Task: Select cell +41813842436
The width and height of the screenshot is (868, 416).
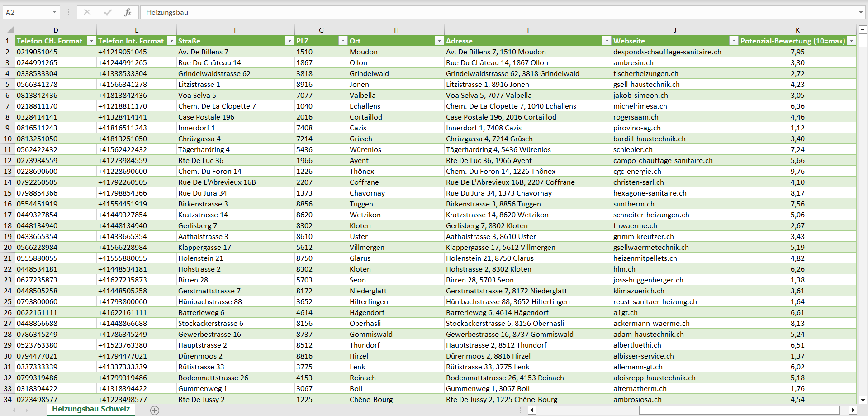Action: 137,95
